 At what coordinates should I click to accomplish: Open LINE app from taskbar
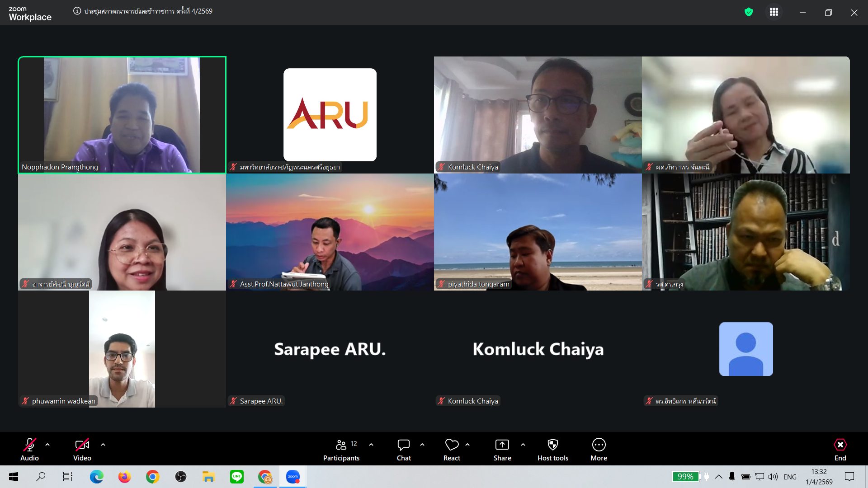(x=236, y=477)
